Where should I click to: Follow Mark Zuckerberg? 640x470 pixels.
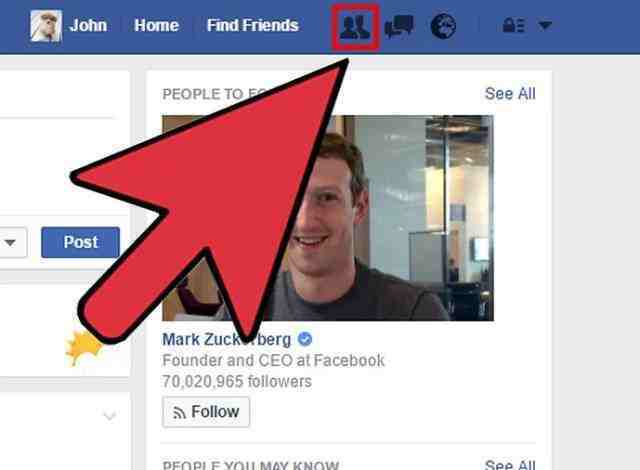point(206,412)
